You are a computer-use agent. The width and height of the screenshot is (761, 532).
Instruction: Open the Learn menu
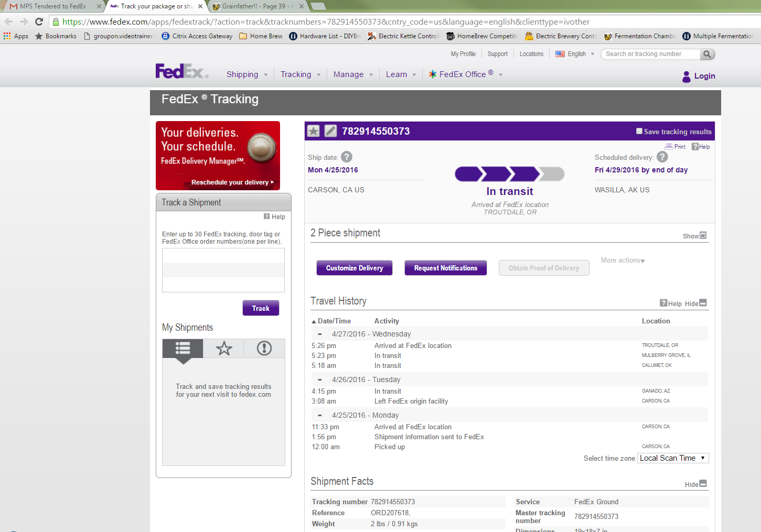(401, 74)
